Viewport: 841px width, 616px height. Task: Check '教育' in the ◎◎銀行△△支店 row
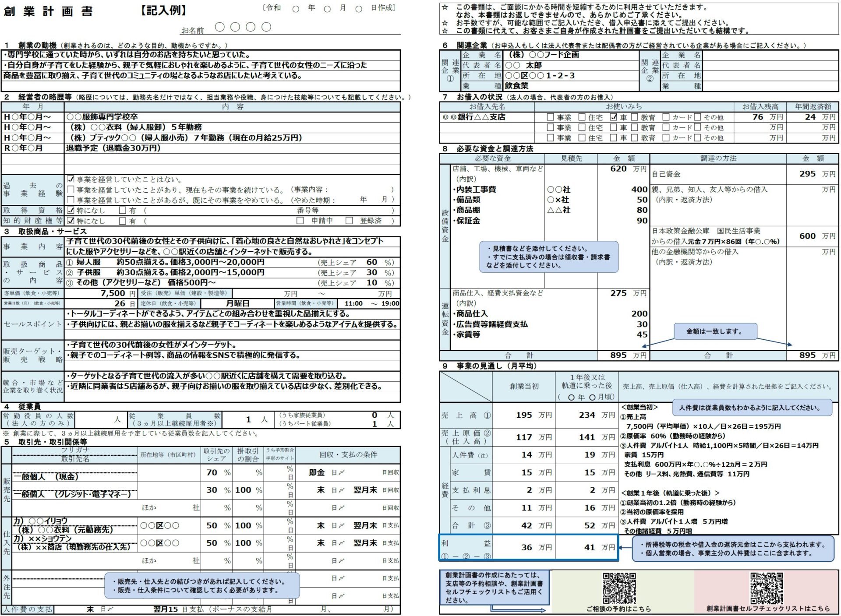coord(635,117)
